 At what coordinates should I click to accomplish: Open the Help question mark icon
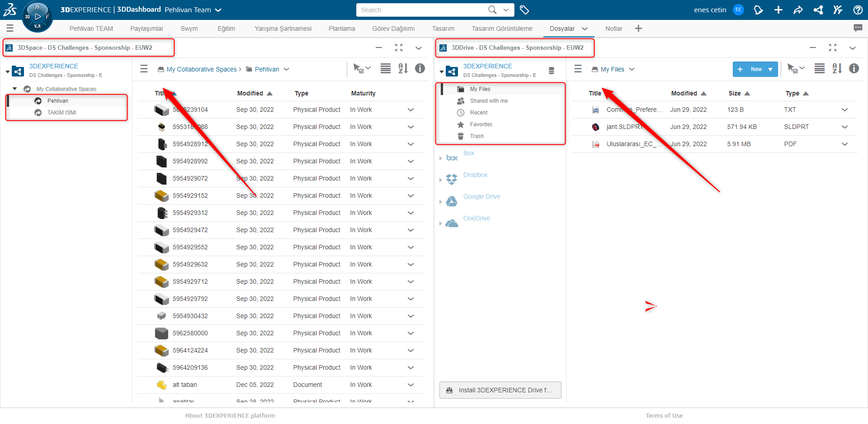[x=858, y=10]
